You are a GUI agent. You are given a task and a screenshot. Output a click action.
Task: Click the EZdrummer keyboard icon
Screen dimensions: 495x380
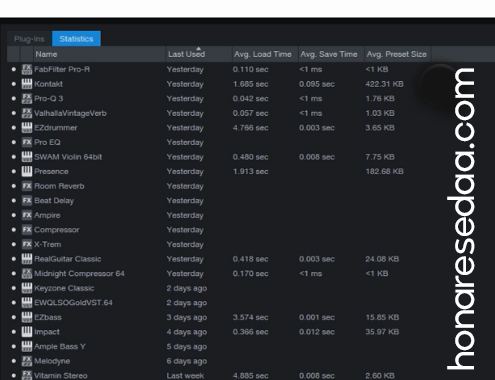coord(27,128)
